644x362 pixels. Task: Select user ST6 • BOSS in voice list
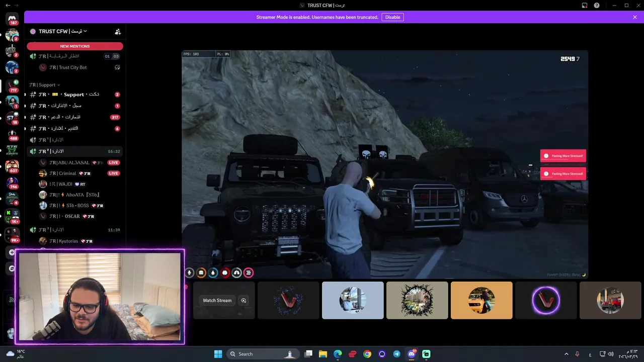point(79,206)
